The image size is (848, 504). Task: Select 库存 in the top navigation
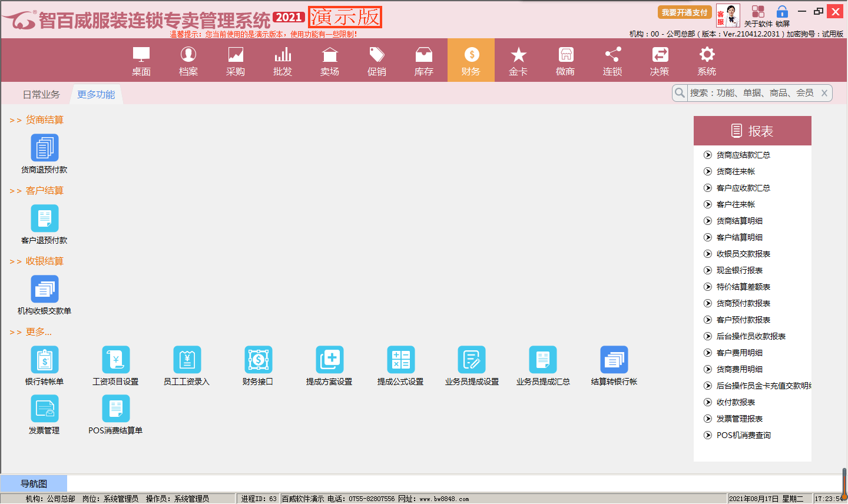[424, 61]
